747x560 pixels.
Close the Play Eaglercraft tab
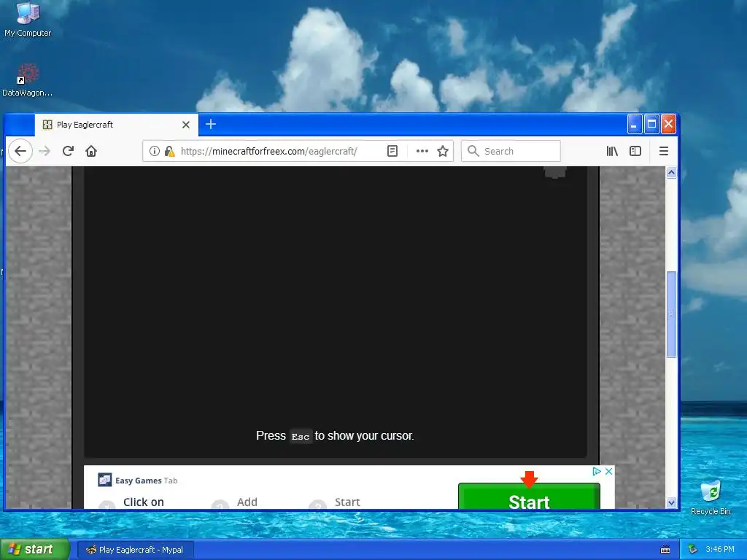[x=186, y=125]
